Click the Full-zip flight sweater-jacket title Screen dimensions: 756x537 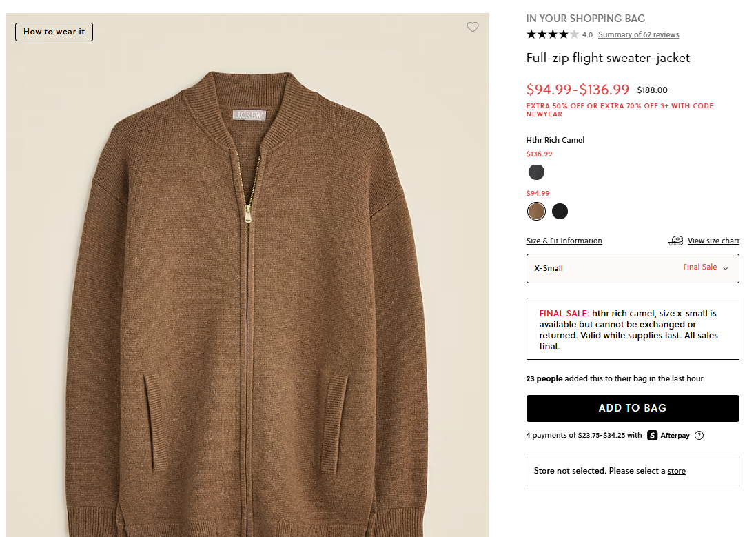click(607, 58)
